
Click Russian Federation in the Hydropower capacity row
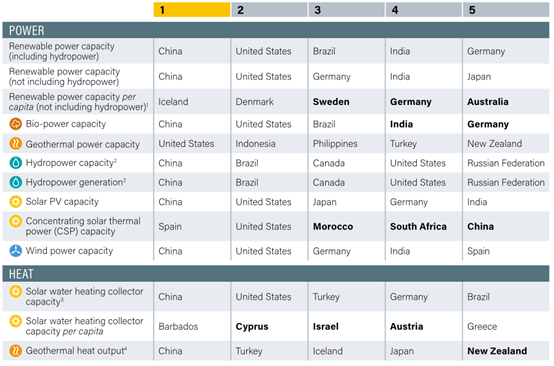506,163
